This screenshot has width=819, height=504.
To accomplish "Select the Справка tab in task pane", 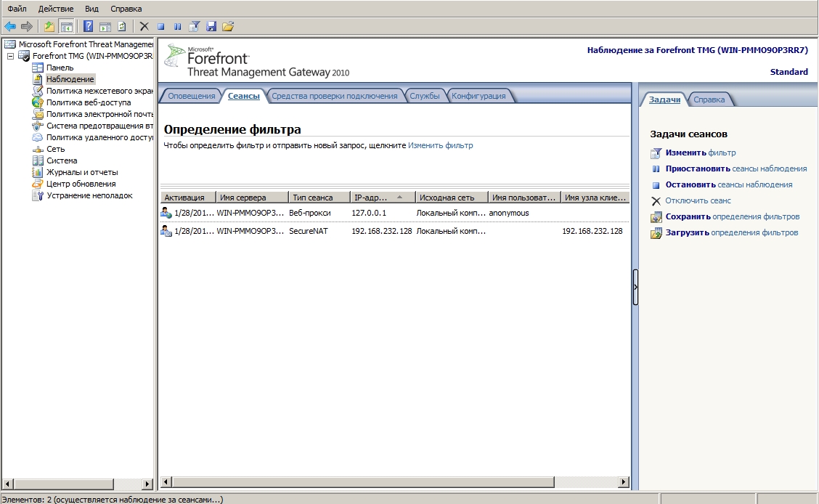I will [709, 99].
